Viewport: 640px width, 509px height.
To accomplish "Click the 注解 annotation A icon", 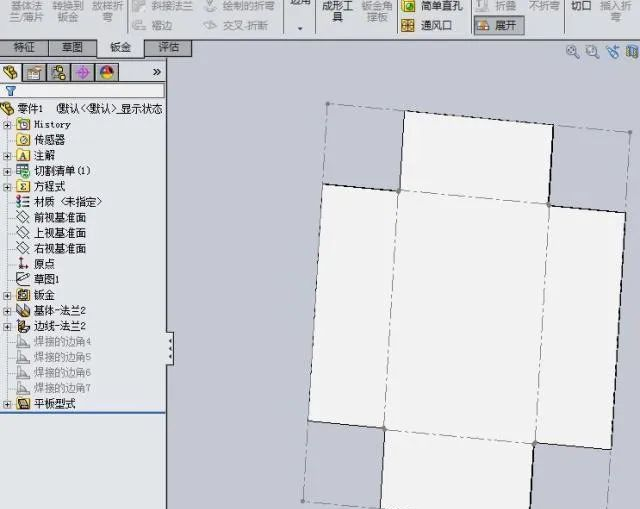I will coord(23,156).
